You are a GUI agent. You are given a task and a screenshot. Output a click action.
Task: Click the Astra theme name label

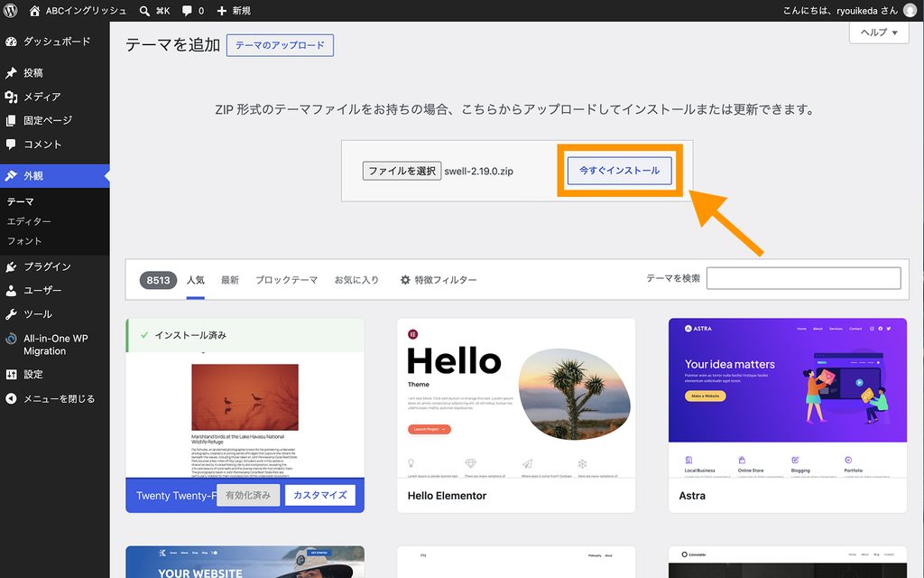692,496
